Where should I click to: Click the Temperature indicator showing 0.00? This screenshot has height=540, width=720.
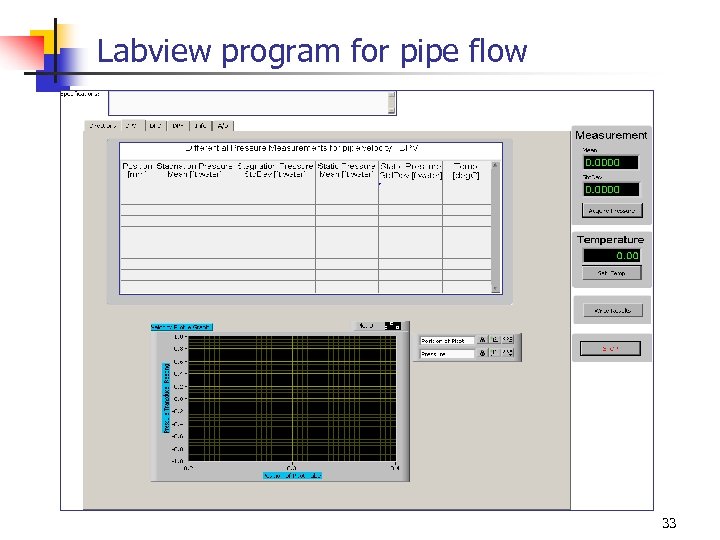pyautogui.click(x=612, y=256)
